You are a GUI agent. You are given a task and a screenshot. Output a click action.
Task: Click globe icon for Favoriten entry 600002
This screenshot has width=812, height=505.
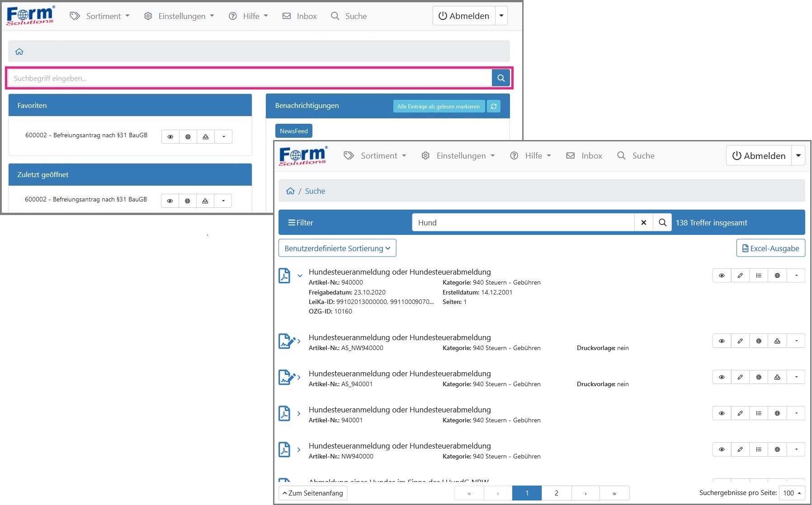click(188, 136)
